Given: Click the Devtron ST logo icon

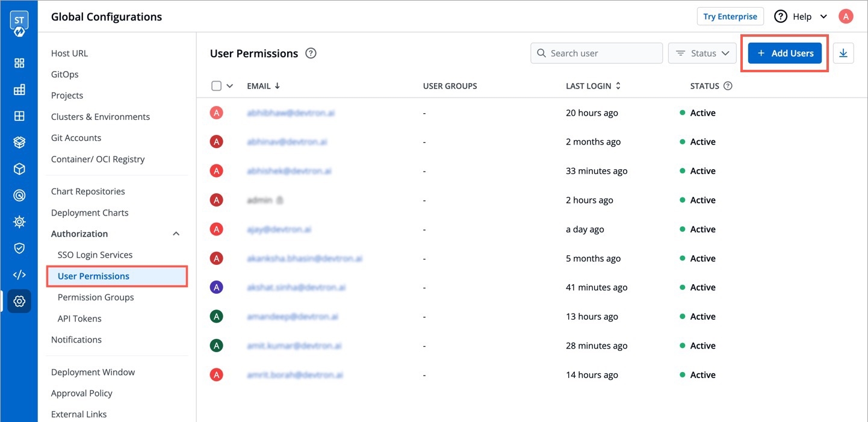Looking at the screenshot, I should [x=19, y=23].
